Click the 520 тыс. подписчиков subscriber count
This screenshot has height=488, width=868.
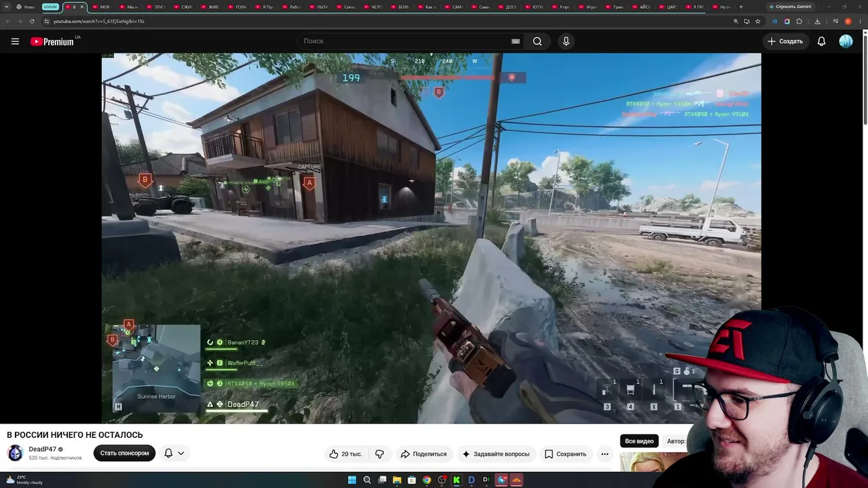[x=55, y=458]
